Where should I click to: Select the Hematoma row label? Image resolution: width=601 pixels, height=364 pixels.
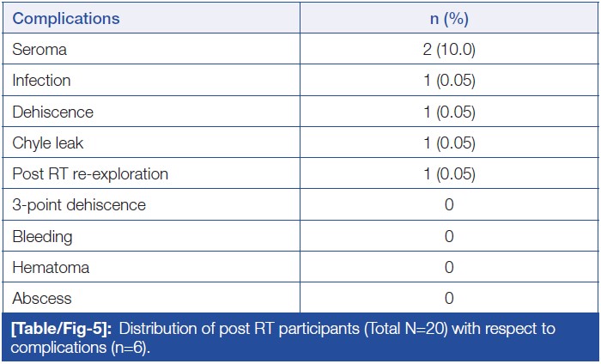tap(51, 267)
